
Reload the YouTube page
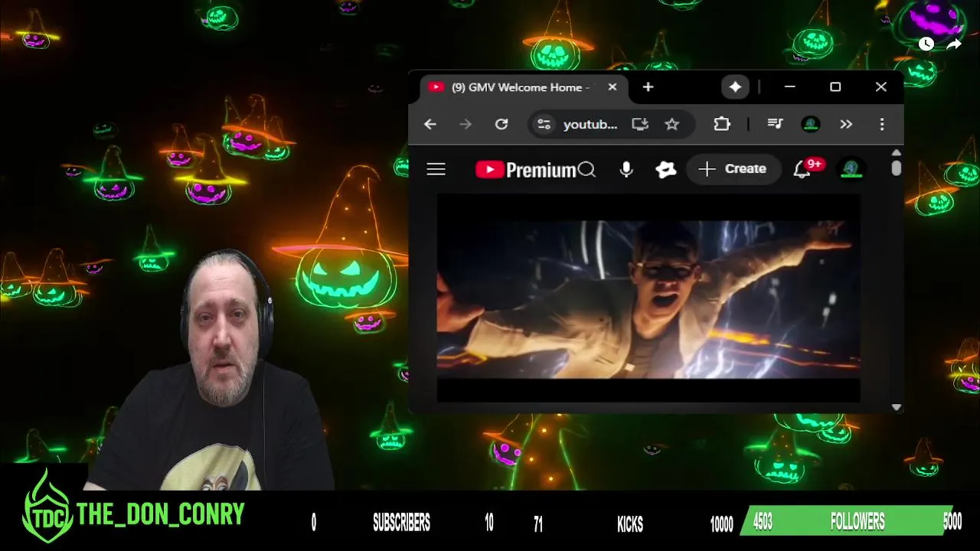[501, 124]
